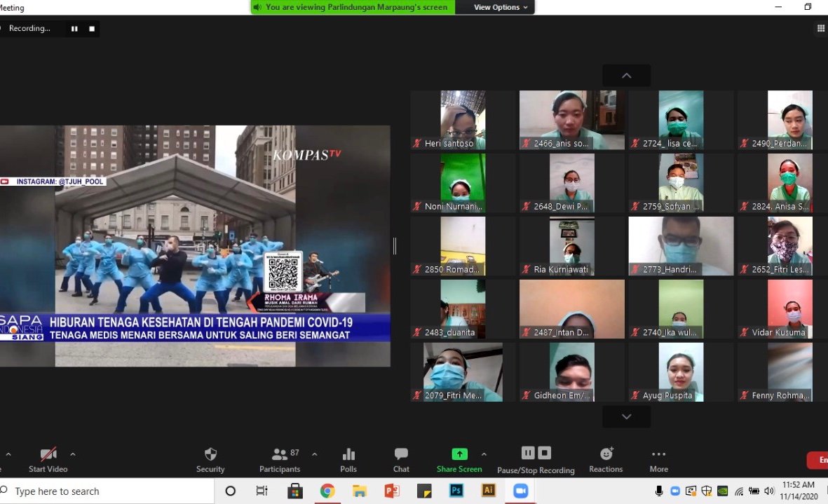Toggle Start Video camera on
The width and height of the screenshot is (828, 504).
[48, 459]
